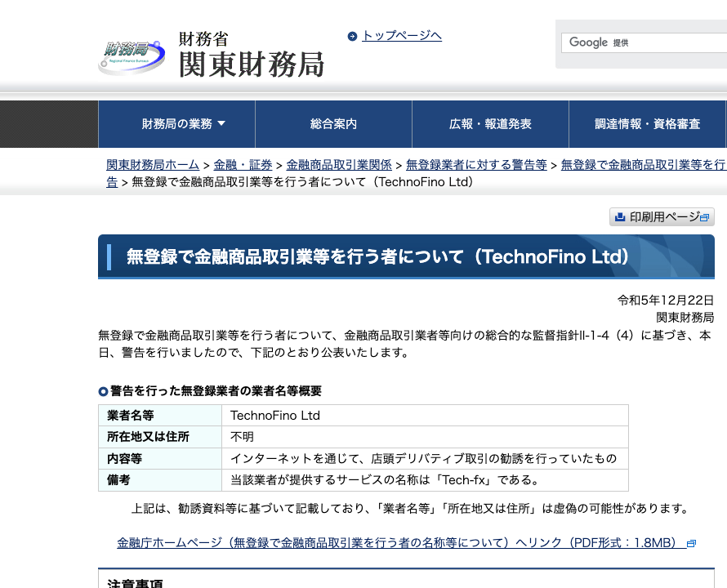Open the 財務局の業務 menu item
The height and width of the screenshot is (588, 727).
(176, 124)
